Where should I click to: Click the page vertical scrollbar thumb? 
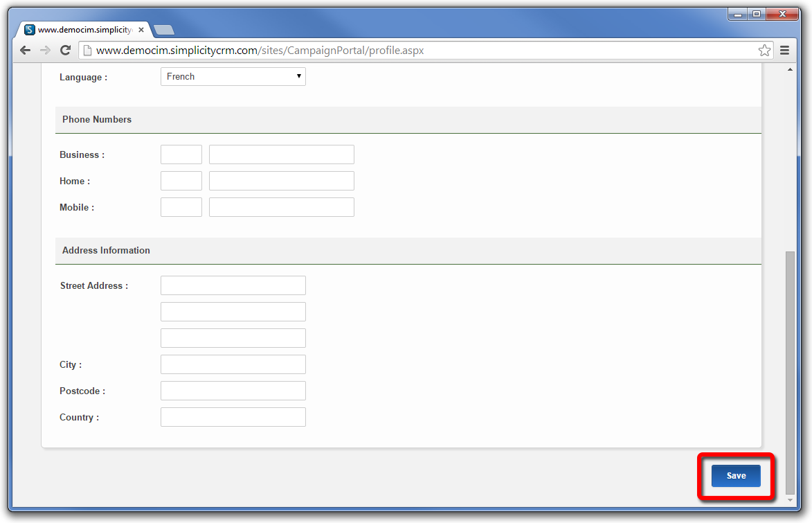[790, 372]
